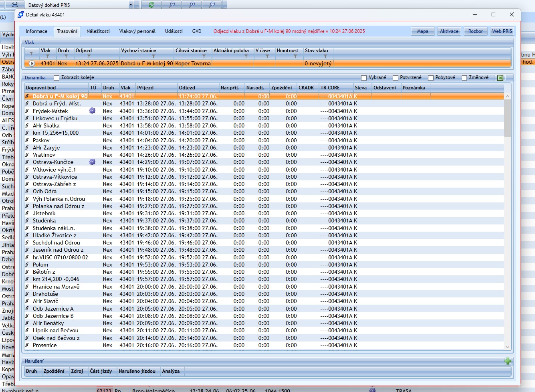Check the Pobytové filter checkbox

click(431, 78)
